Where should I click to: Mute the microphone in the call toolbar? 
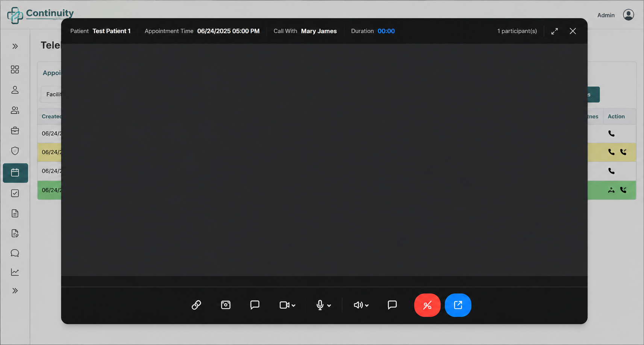320,305
